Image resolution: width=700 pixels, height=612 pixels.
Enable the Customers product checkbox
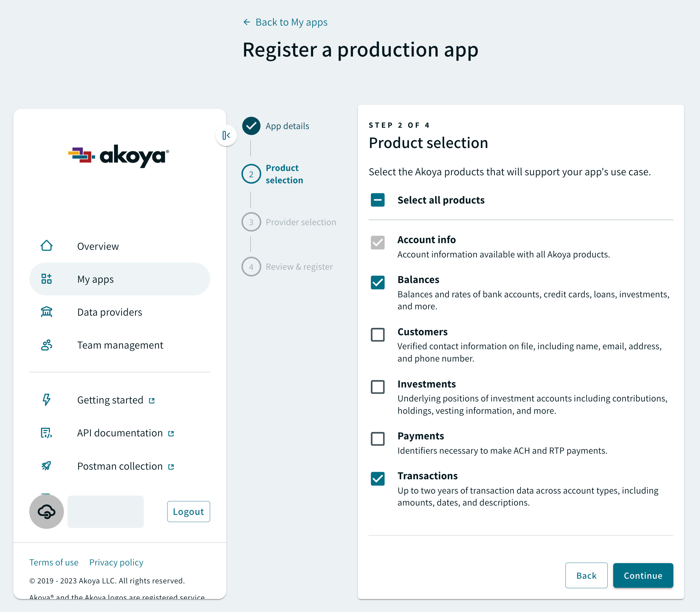point(378,335)
